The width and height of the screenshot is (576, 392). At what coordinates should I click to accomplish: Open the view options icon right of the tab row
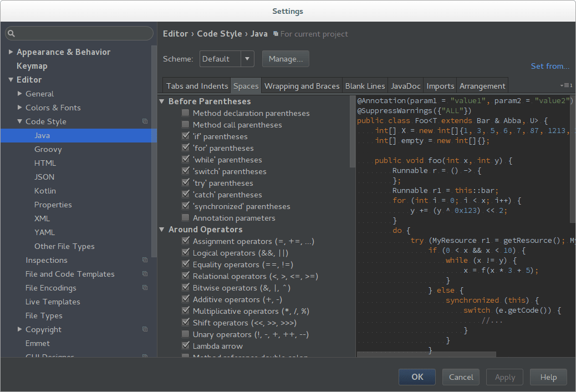point(567,85)
